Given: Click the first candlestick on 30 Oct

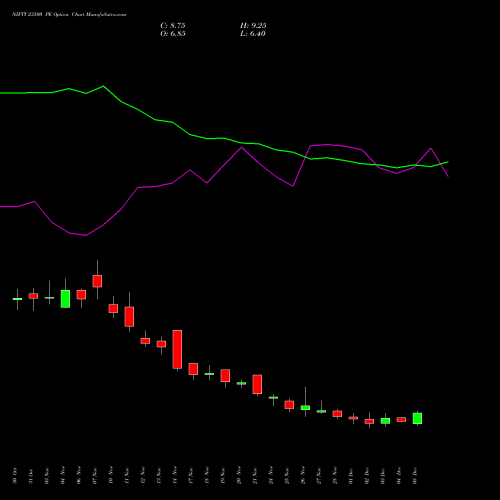Looking at the screenshot, I should click(17, 299).
